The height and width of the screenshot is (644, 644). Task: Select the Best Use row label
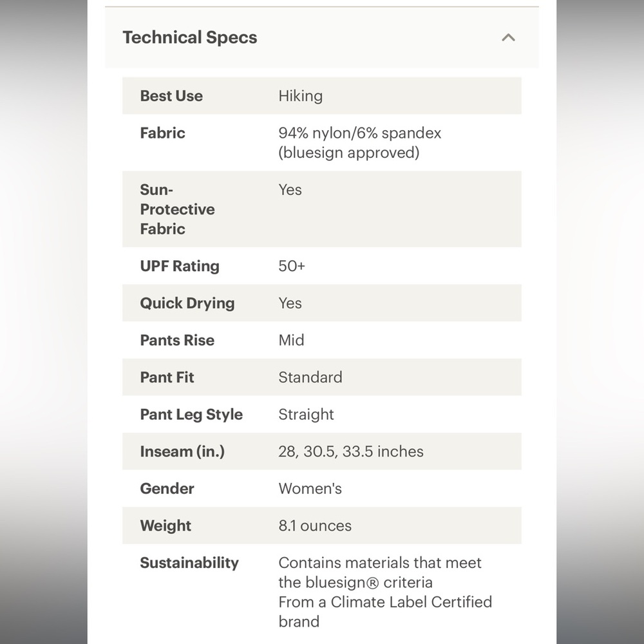(x=171, y=96)
